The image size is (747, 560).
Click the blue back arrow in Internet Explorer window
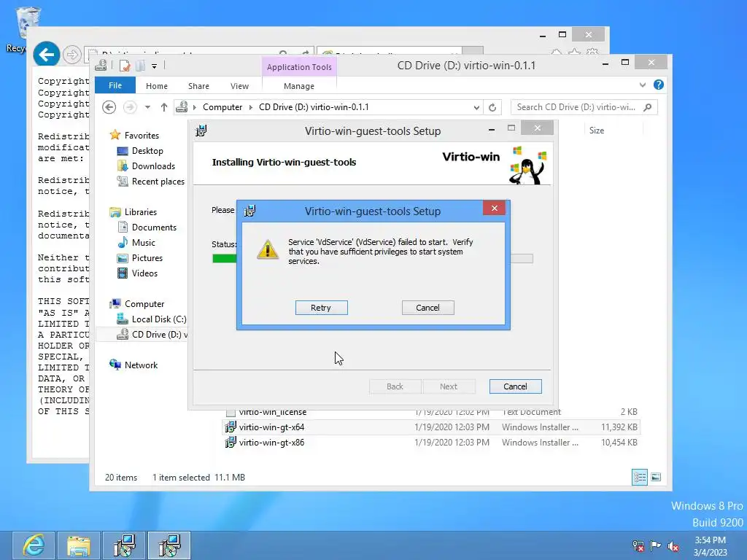pos(46,55)
